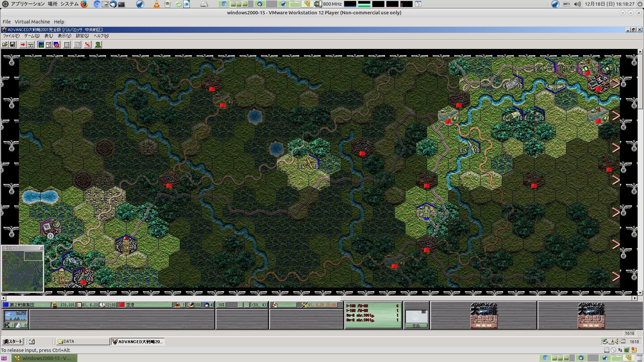Open VMware Help menu
644x362 pixels.
point(59,22)
